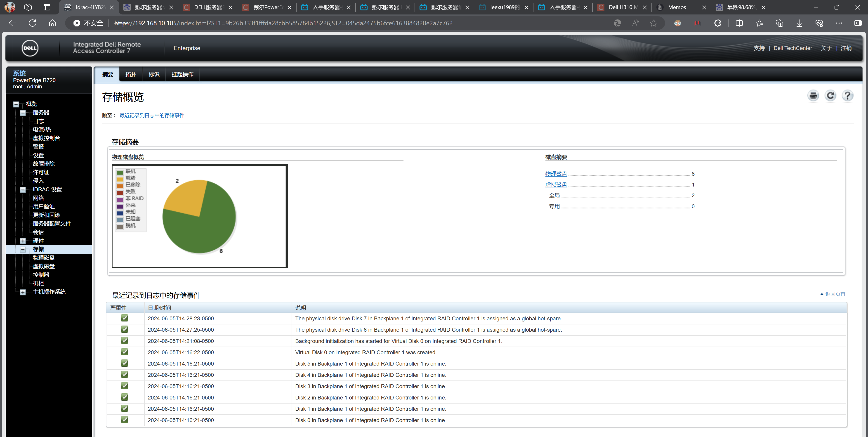The width and height of the screenshot is (868, 437).
Task: Click the browser address bar URL
Action: 283,23
